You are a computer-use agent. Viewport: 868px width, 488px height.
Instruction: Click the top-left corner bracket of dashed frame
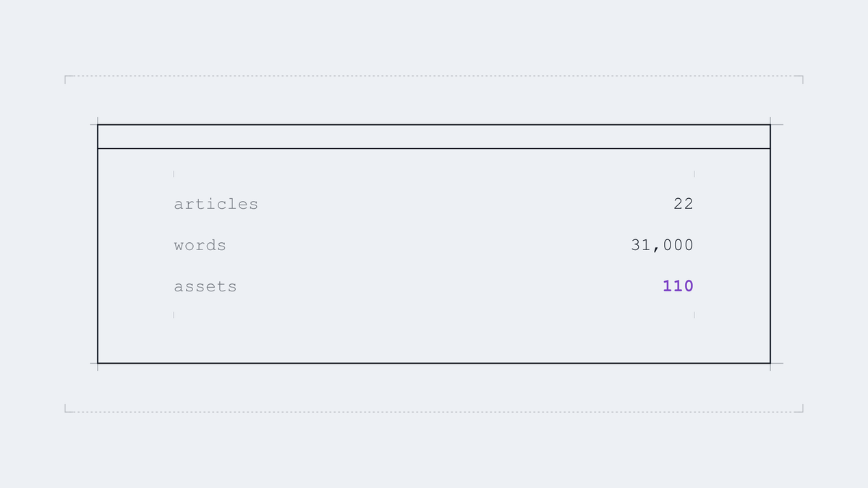pos(69,79)
